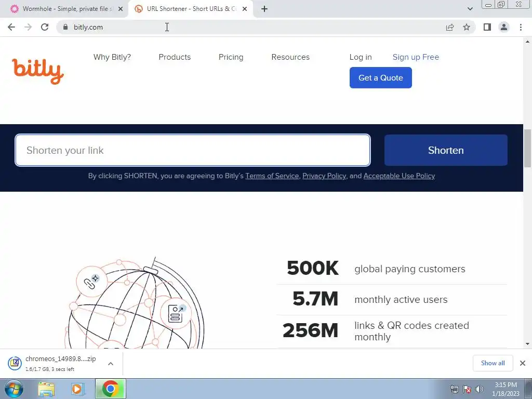This screenshot has height=399, width=532.
Task: Focus the Shorten your link field
Action: click(x=193, y=150)
